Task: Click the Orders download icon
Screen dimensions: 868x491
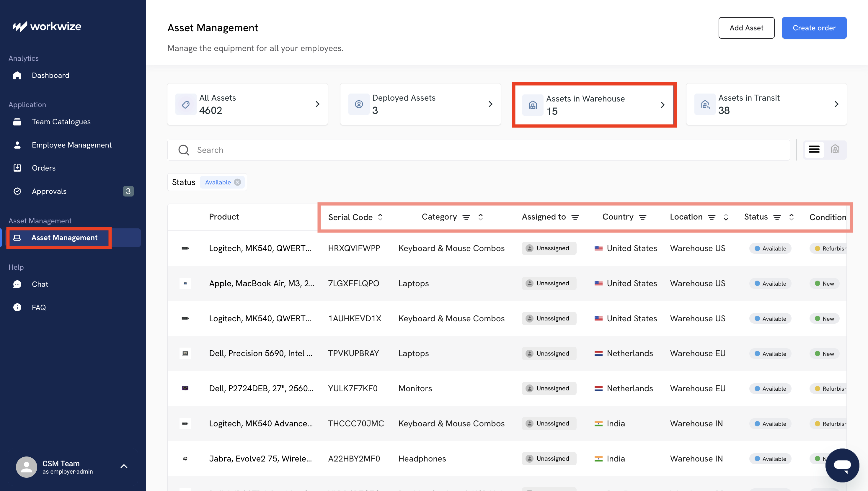Action: click(17, 168)
